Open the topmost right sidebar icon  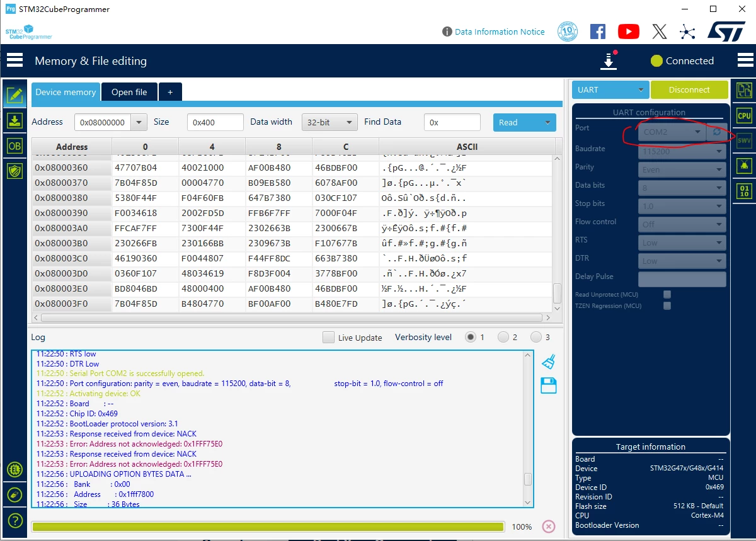pyautogui.click(x=744, y=90)
